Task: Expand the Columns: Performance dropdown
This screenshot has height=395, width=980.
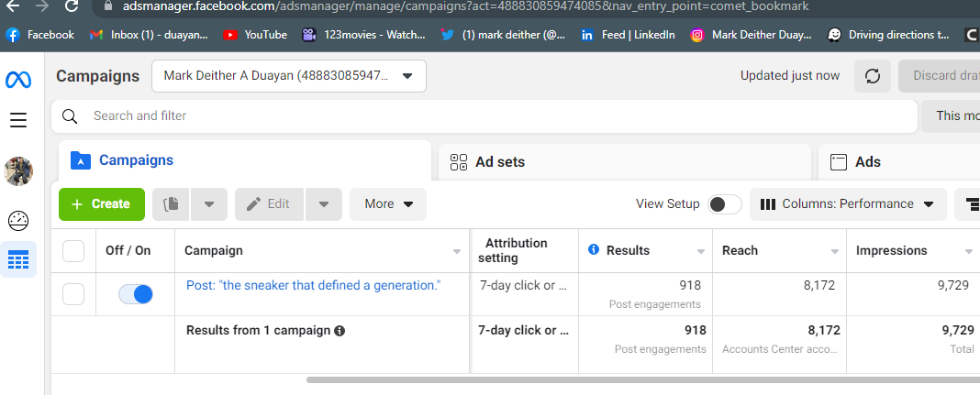Action: coord(848,204)
